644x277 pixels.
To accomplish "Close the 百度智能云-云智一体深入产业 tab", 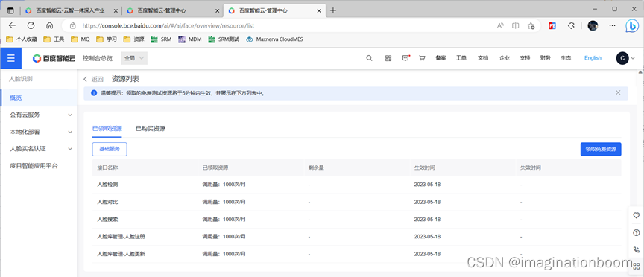I will 116,10.
